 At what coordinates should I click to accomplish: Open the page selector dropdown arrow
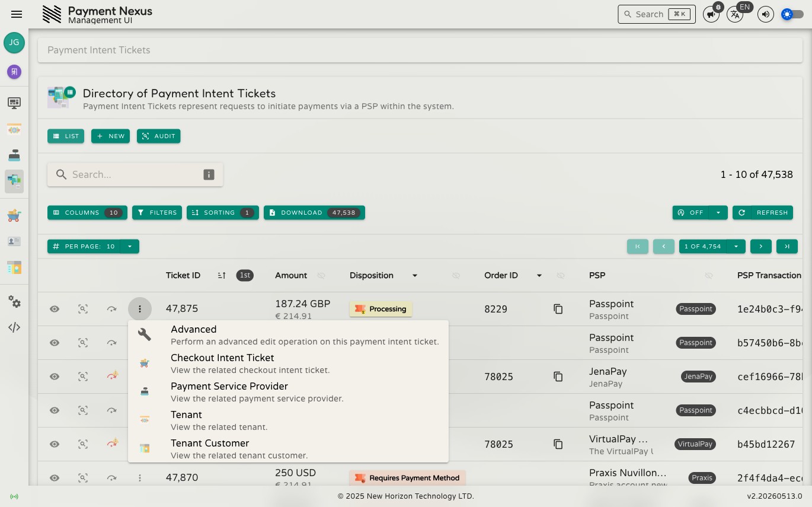pos(736,246)
